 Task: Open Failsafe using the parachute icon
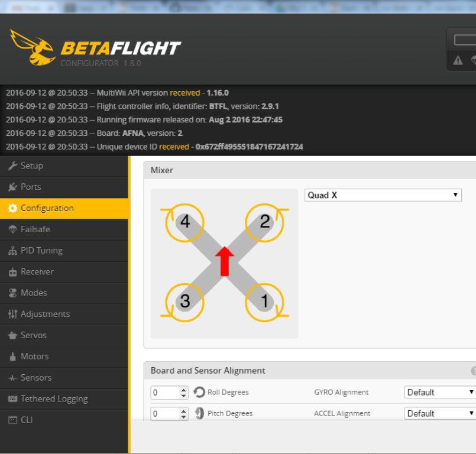click(12, 229)
